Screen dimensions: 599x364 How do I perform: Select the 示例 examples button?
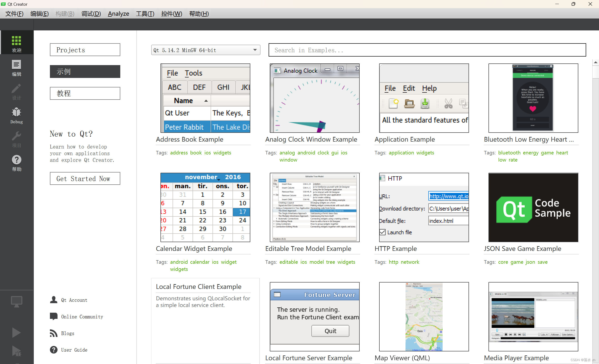pyautogui.click(x=85, y=72)
